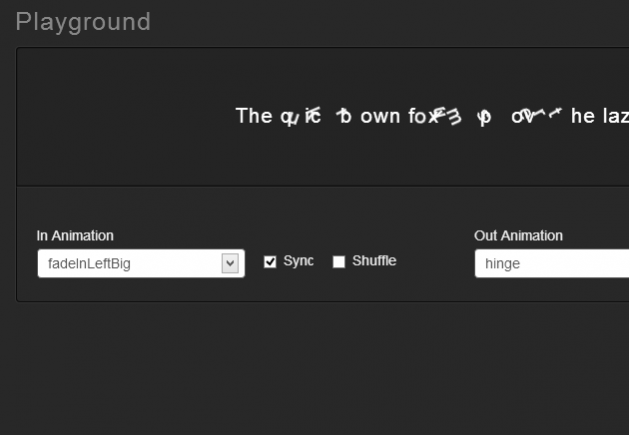
Task: Enable the Shuffle checkbox
Action: pos(339,262)
